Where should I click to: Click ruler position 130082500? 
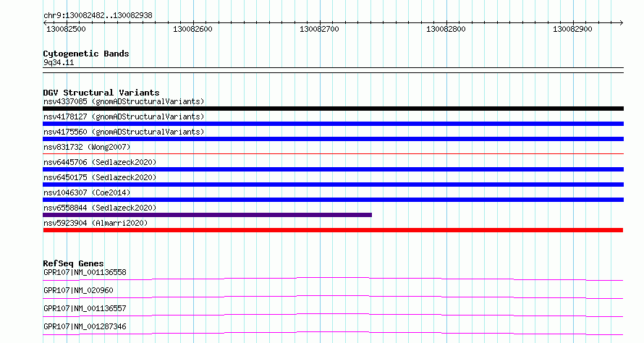(66, 29)
